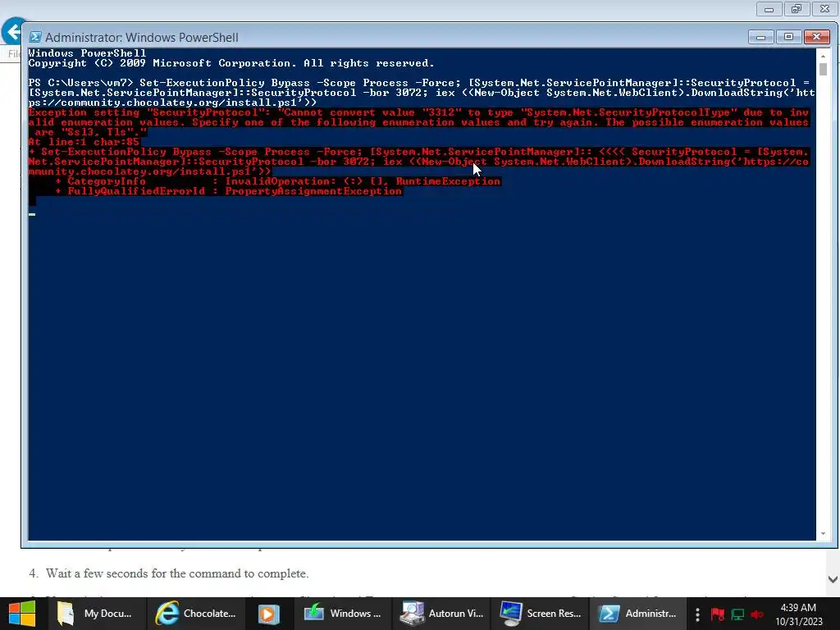Viewport: 840px width, 630px height.
Task: Restore down the background browser window
Action: click(797, 9)
